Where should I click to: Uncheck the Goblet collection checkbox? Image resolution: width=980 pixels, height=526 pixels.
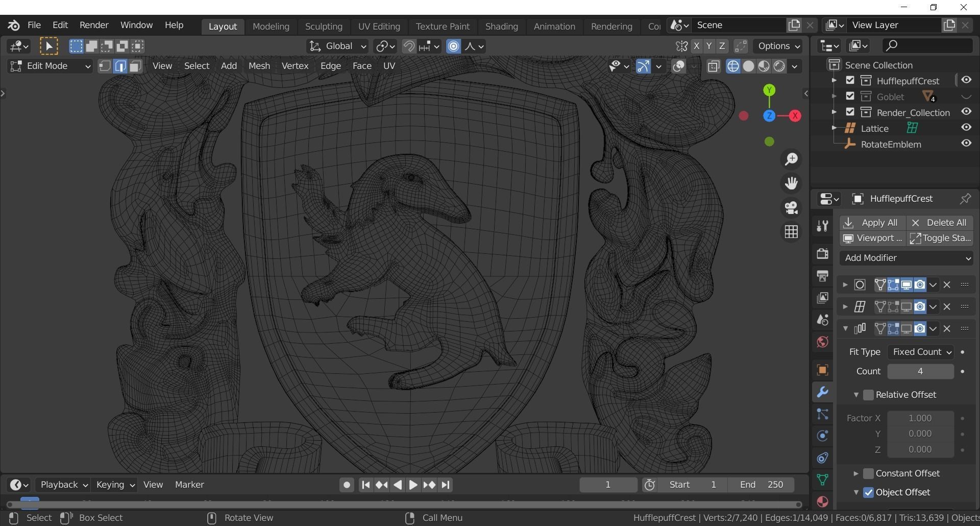(x=850, y=96)
